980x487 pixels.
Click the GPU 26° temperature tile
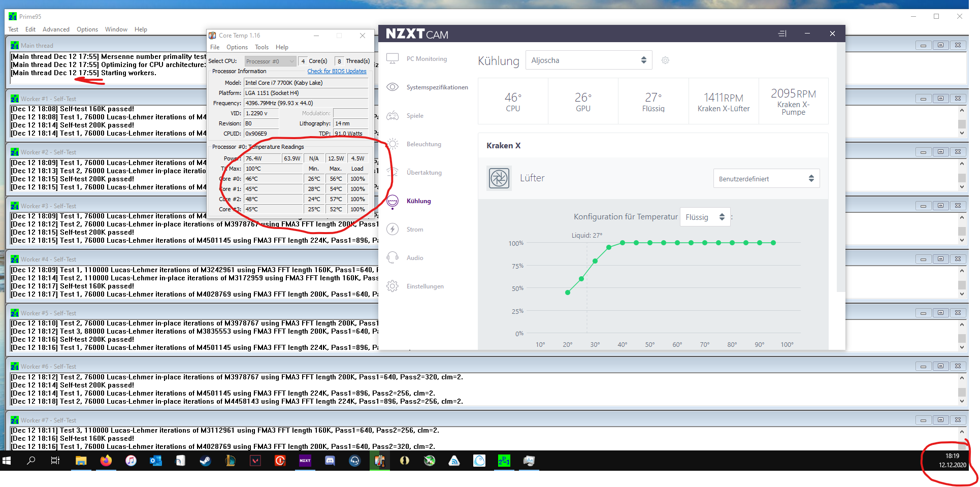[x=583, y=101]
